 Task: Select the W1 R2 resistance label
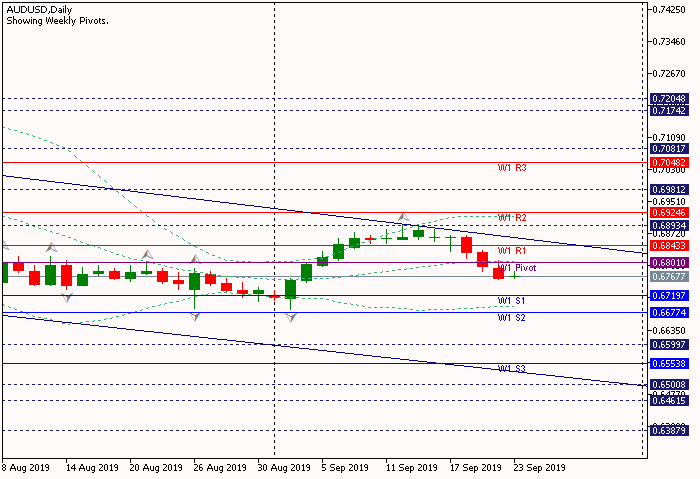(512, 218)
